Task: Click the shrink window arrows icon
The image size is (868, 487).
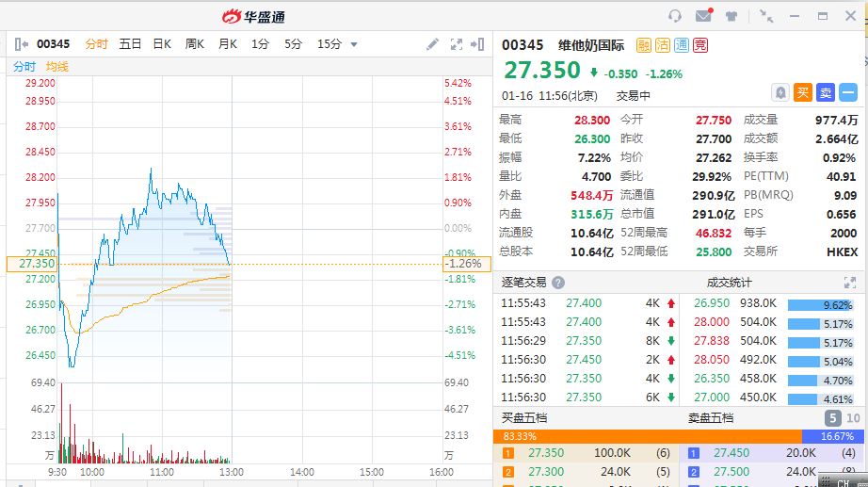Action: pos(766,16)
